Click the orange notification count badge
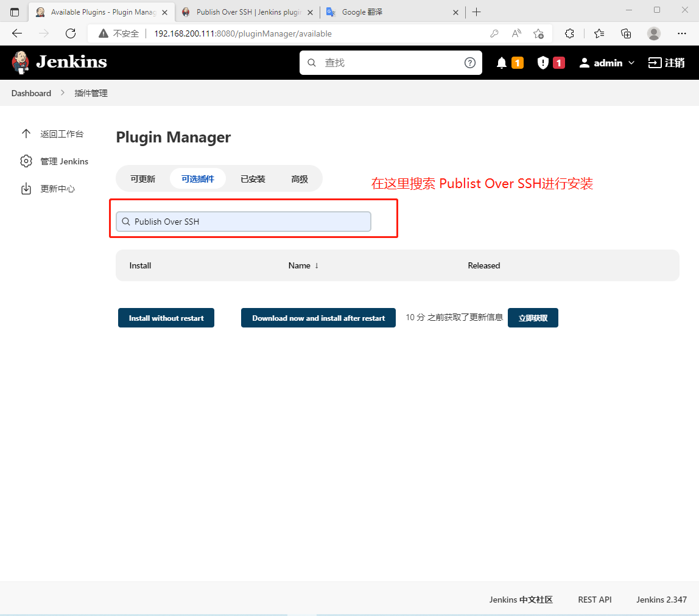 (x=517, y=63)
